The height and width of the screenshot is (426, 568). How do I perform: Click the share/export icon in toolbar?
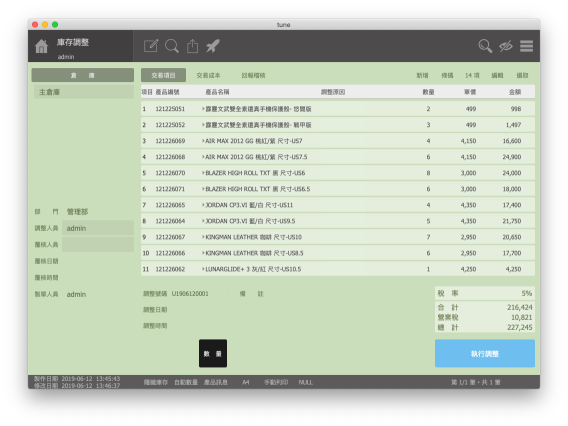[192, 46]
